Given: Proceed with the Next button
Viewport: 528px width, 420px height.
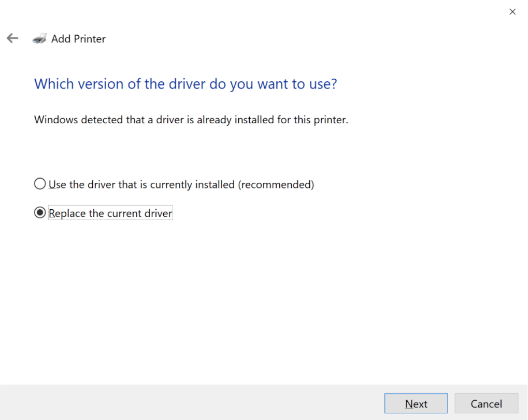Looking at the screenshot, I should tap(416, 403).
